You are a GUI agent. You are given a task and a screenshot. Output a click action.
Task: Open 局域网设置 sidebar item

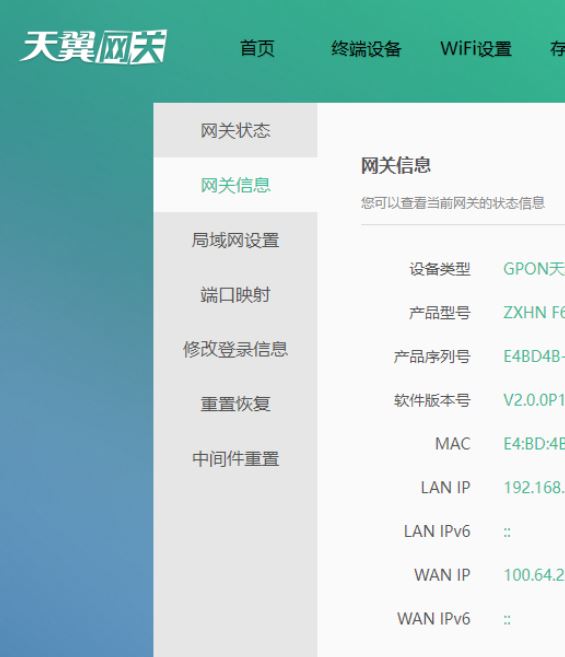[236, 240]
